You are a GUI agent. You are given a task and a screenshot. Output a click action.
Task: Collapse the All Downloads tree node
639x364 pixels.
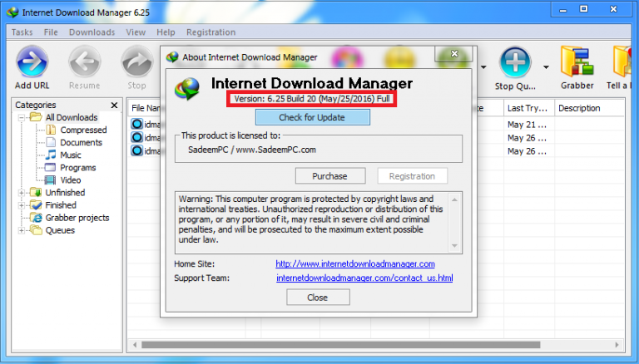point(21,118)
